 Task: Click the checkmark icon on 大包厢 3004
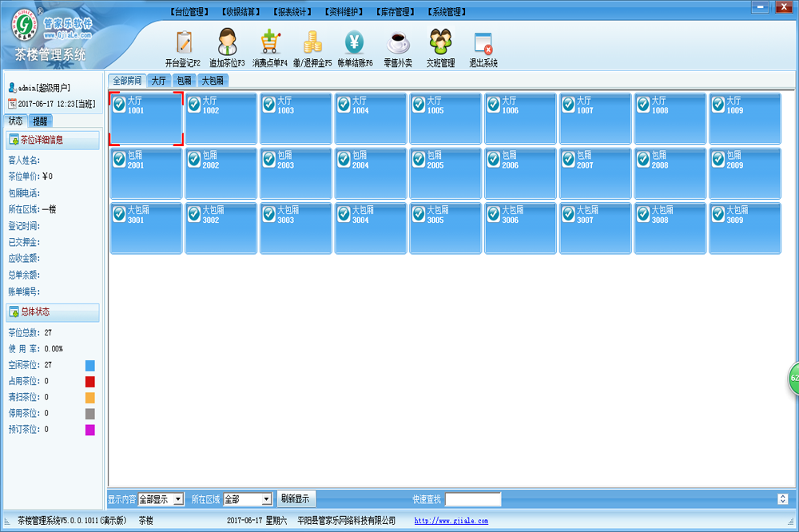pyautogui.click(x=344, y=214)
